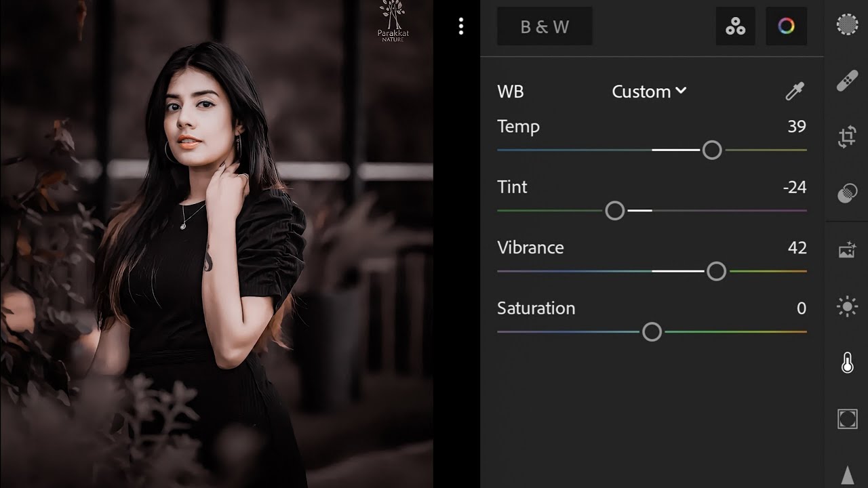Select the white balance eyedropper tool
The width and height of the screenshot is (868, 488).
[x=794, y=91]
